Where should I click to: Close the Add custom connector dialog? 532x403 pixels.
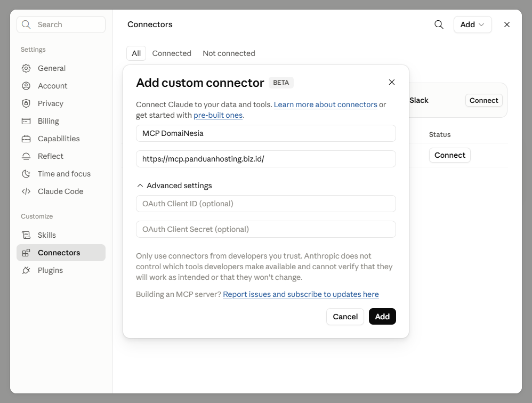coord(391,82)
